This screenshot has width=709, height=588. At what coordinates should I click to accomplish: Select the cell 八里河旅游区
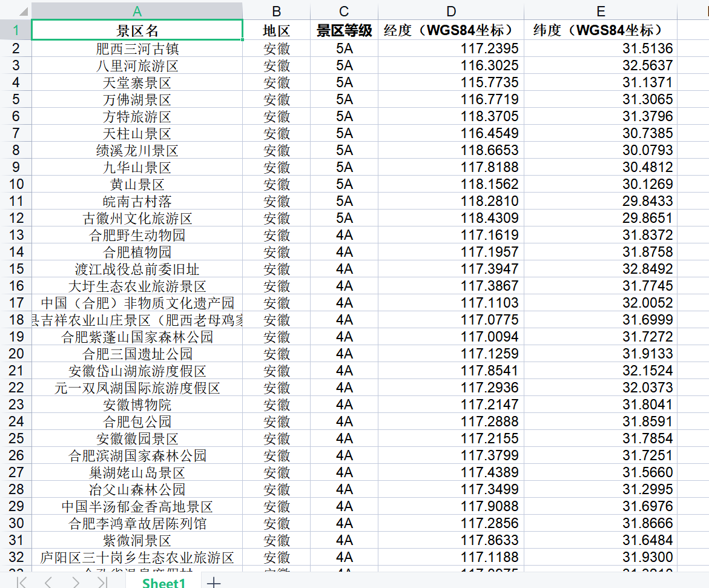pos(137,65)
